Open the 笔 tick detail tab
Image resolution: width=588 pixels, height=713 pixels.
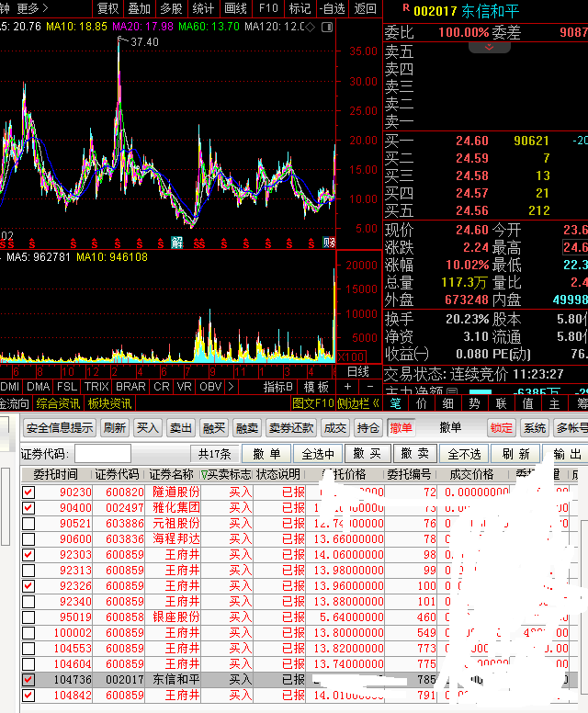click(x=396, y=403)
